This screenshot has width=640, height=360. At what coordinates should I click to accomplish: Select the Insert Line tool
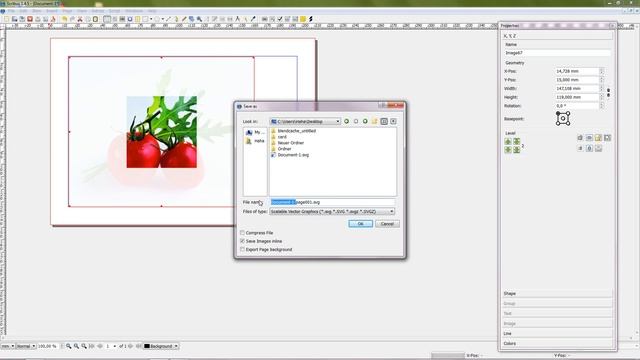pos(168,19)
